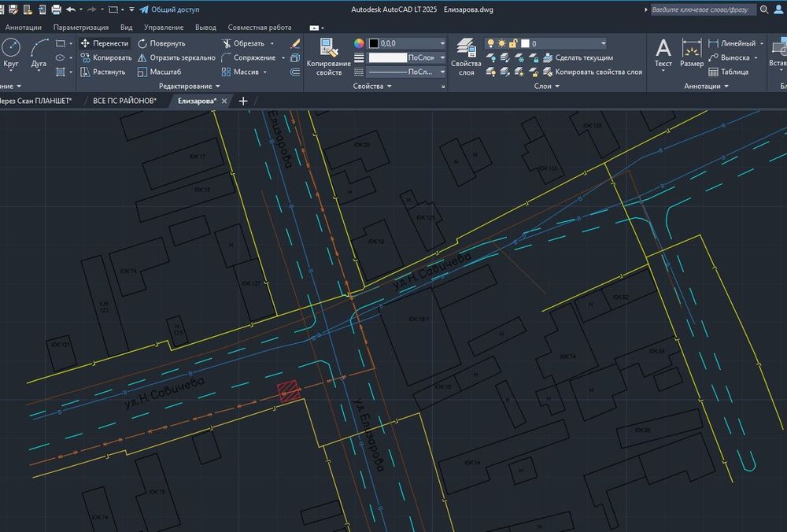Click the Plot printer icon in quick access toolbar
This screenshot has width=787, height=532.
click(56, 9)
